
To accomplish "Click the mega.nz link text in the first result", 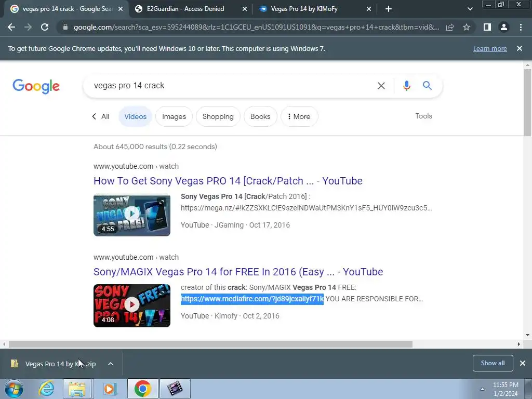I will [x=306, y=208].
